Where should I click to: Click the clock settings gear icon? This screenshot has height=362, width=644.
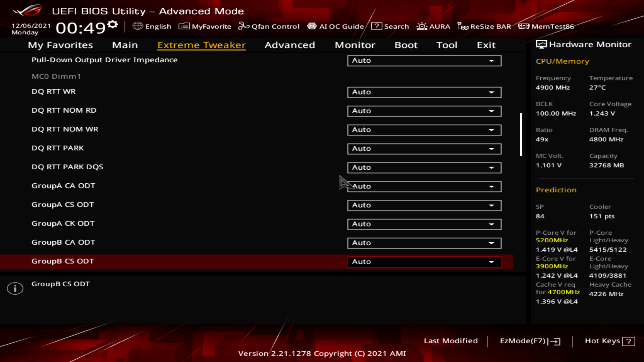[x=113, y=24]
